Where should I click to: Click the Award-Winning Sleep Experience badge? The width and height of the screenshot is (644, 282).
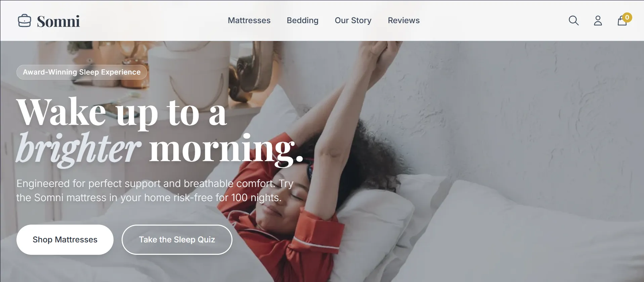[82, 72]
